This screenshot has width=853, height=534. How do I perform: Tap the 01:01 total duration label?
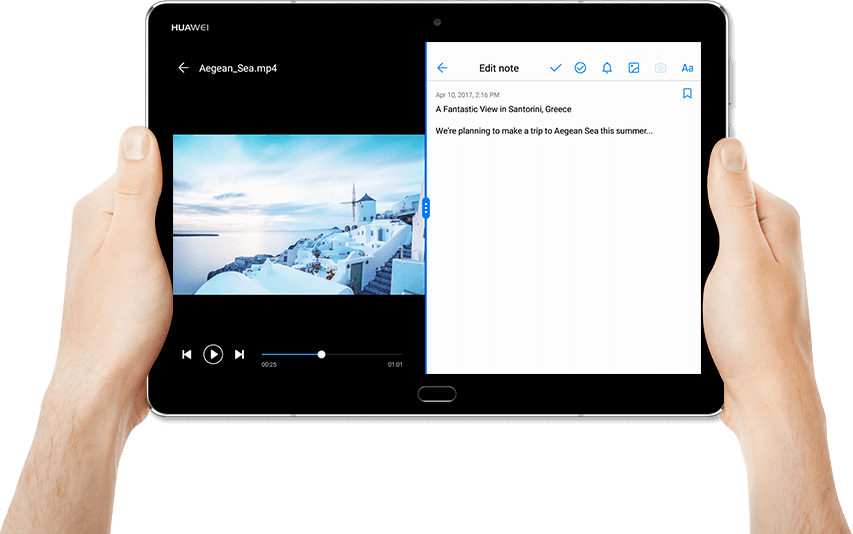coord(395,365)
